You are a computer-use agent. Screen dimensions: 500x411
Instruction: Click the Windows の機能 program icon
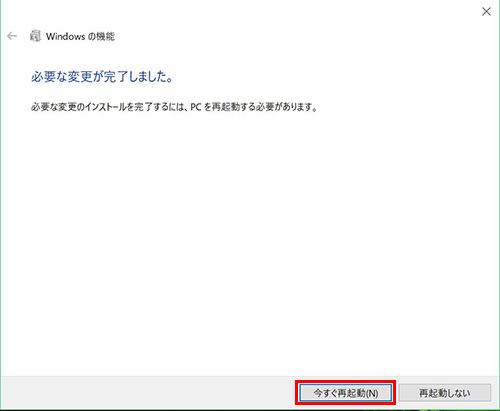point(35,36)
